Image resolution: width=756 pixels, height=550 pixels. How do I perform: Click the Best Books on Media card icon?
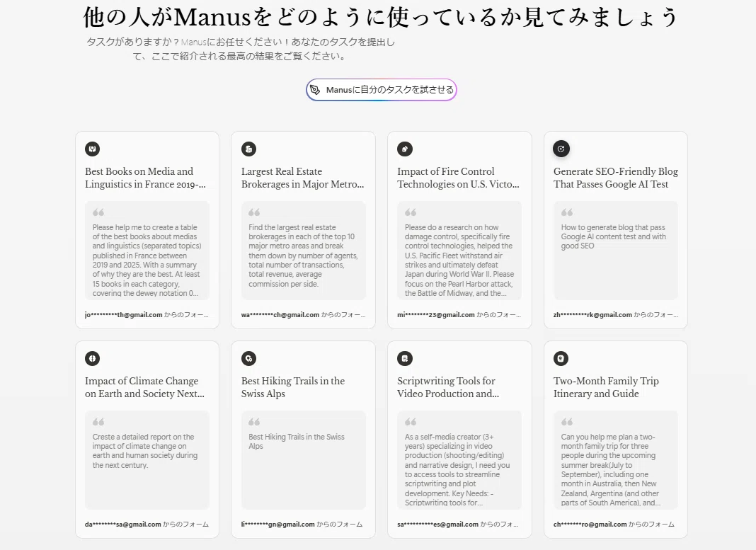tap(93, 149)
